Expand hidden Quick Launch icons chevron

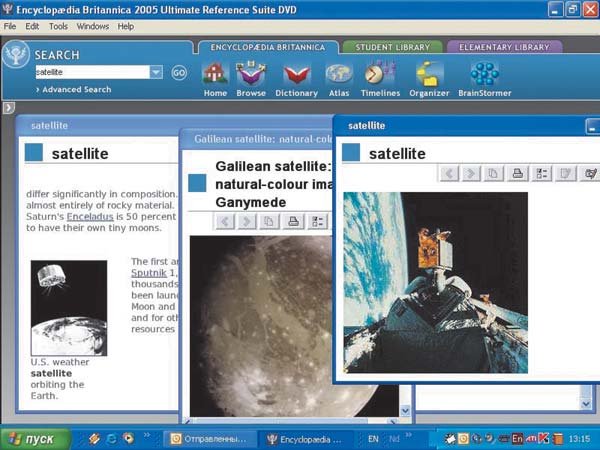(147, 435)
